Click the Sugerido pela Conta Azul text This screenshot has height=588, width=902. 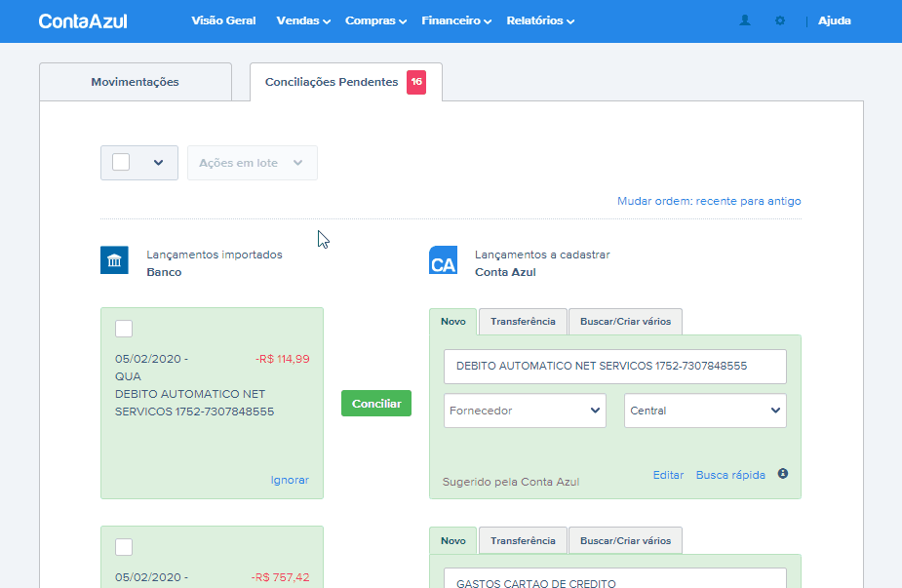511,482
